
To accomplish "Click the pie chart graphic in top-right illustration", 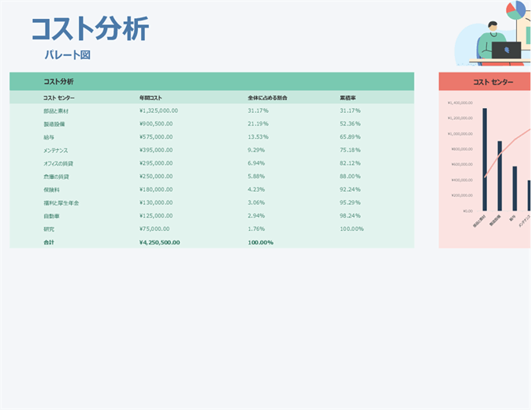I will 515,9.
